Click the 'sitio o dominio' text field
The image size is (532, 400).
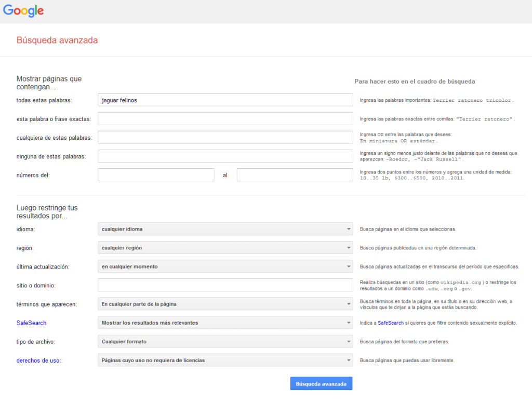click(x=225, y=285)
